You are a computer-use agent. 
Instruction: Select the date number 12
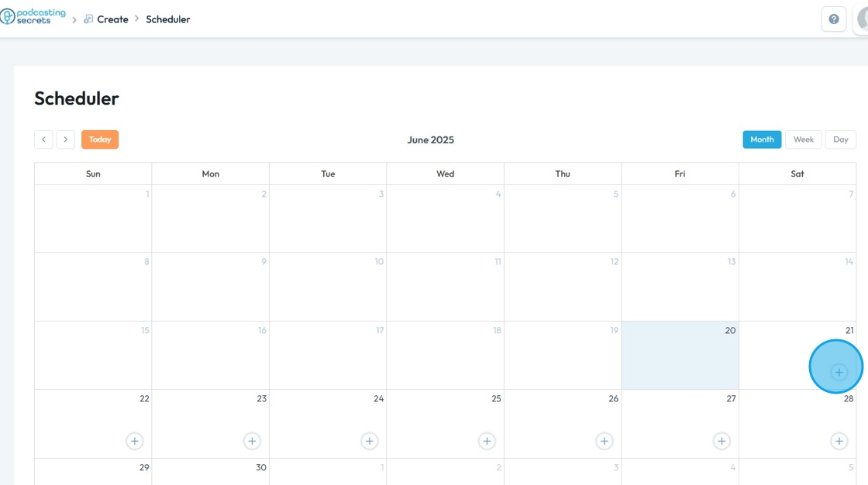pyautogui.click(x=614, y=261)
